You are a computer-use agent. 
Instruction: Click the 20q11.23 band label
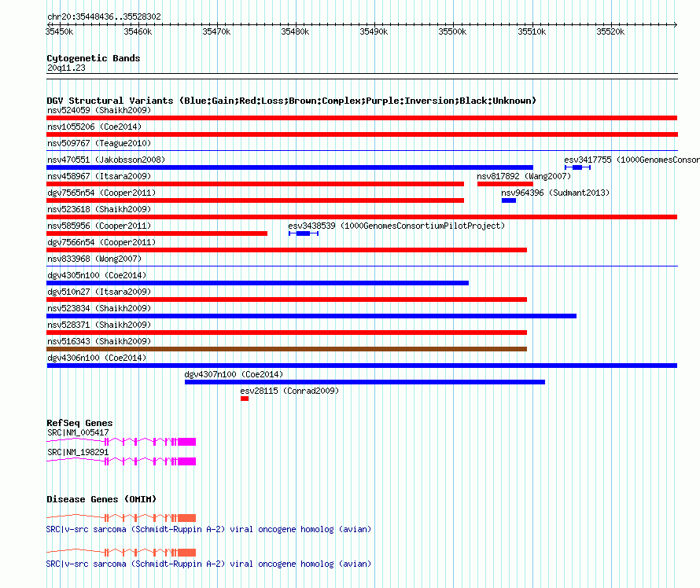(66, 68)
